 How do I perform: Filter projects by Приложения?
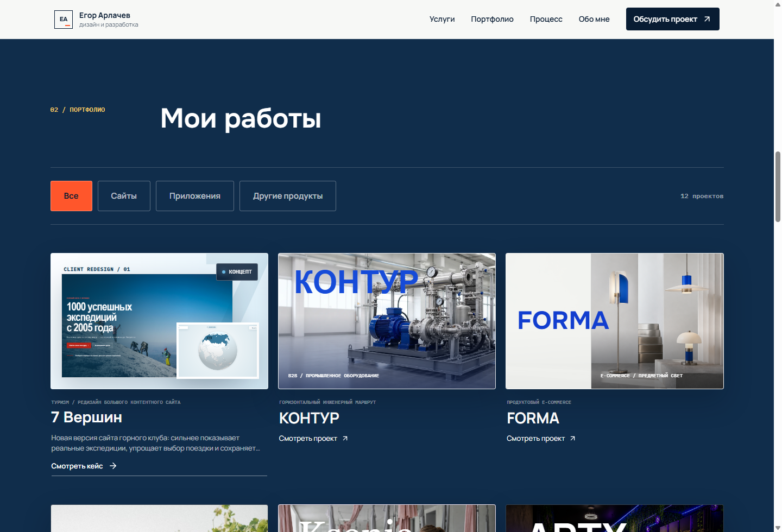pos(194,196)
